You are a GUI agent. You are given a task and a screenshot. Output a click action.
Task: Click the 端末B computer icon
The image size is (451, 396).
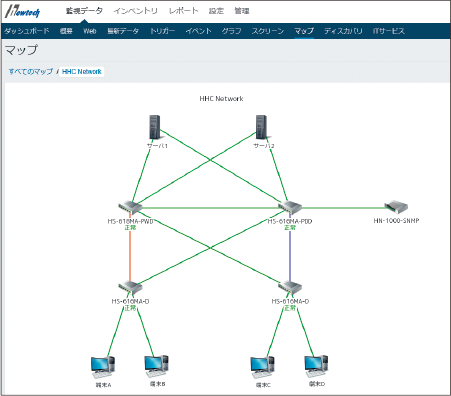[x=156, y=366]
